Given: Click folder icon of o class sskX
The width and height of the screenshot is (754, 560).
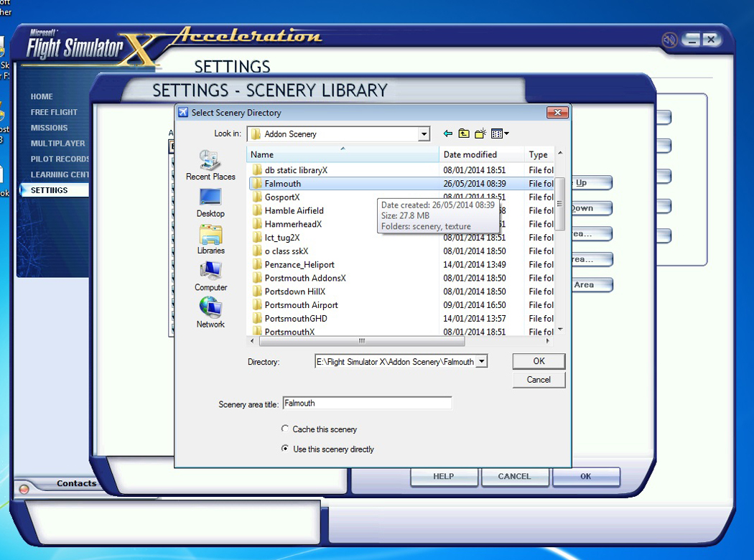Looking at the screenshot, I should (257, 251).
